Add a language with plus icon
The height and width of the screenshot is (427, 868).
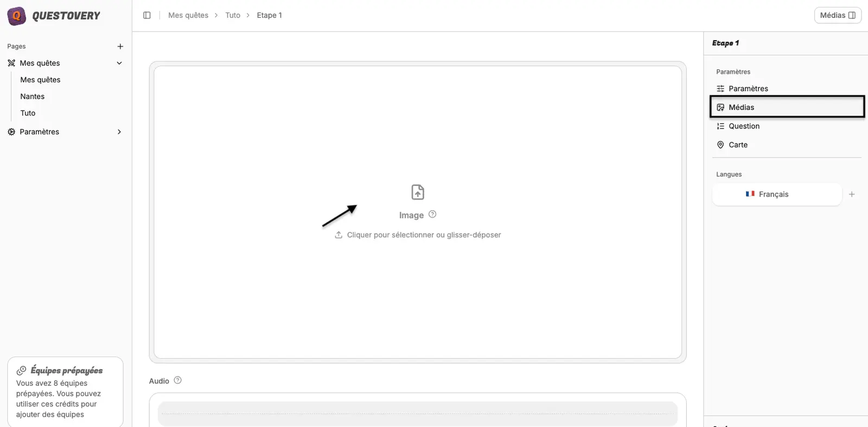coord(852,194)
